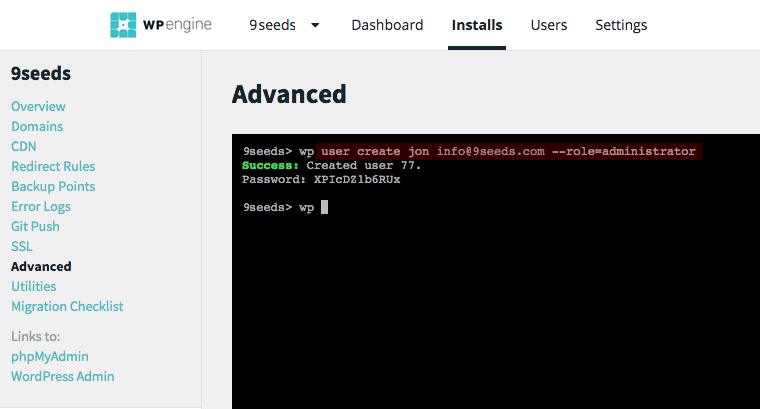Open the CDN sidebar link
This screenshot has width=760, height=409.
24,146
